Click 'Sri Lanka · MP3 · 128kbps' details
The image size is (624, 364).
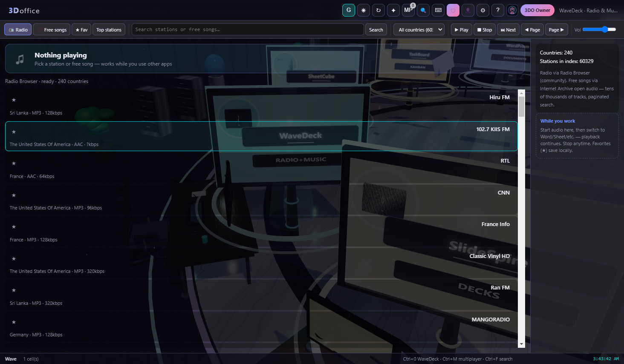(x=36, y=113)
